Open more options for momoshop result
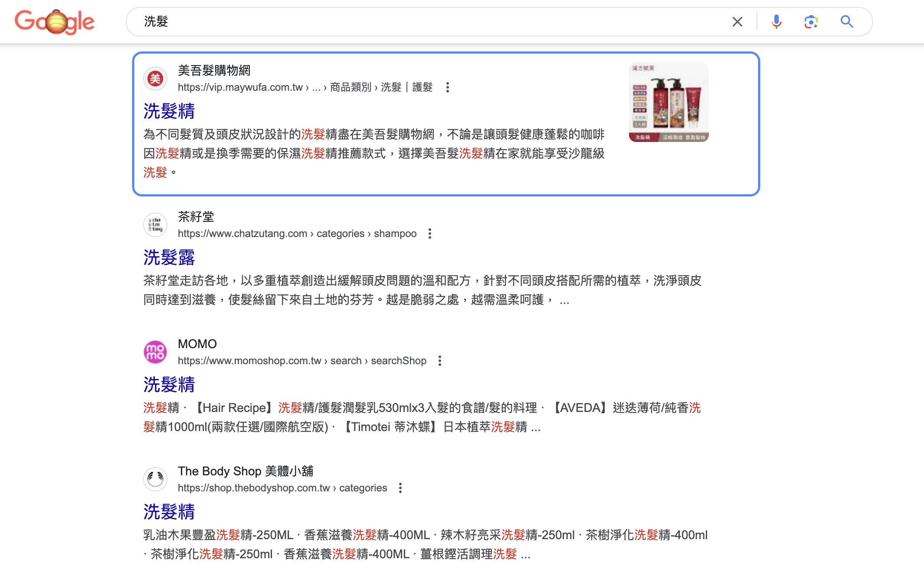924x573 pixels. click(x=439, y=361)
